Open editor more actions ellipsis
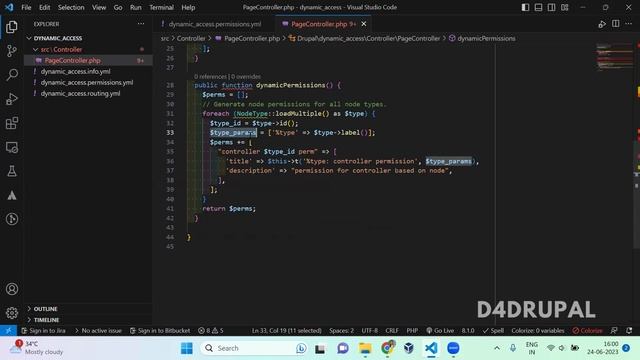The image size is (640, 360). pos(629,24)
